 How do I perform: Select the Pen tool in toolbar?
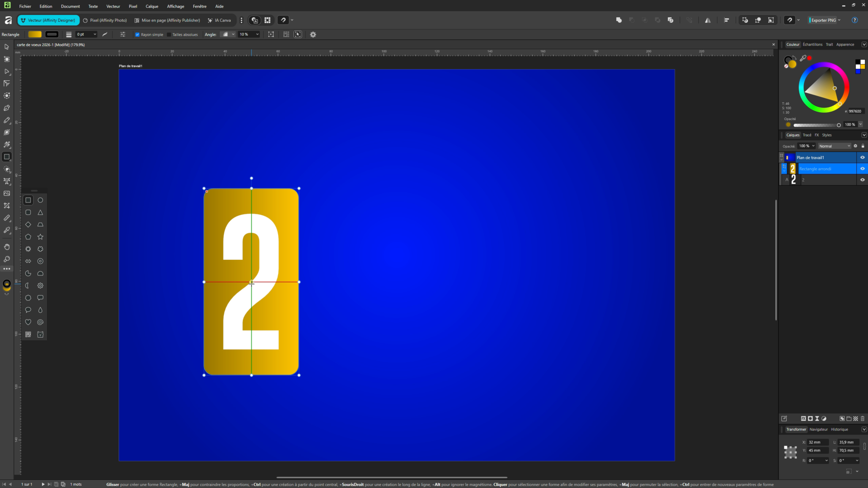[x=6, y=108]
